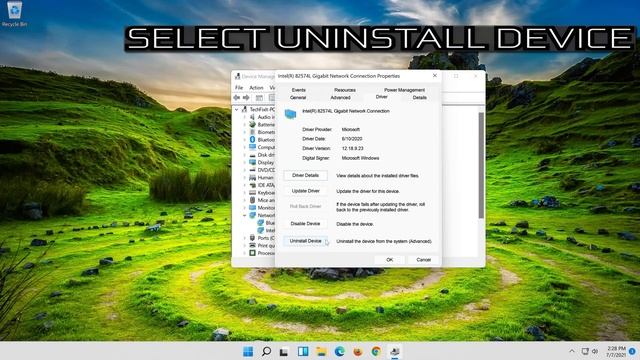Open the Windows Start menu
The width and height of the screenshot is (640, 360).
[248, 351]
